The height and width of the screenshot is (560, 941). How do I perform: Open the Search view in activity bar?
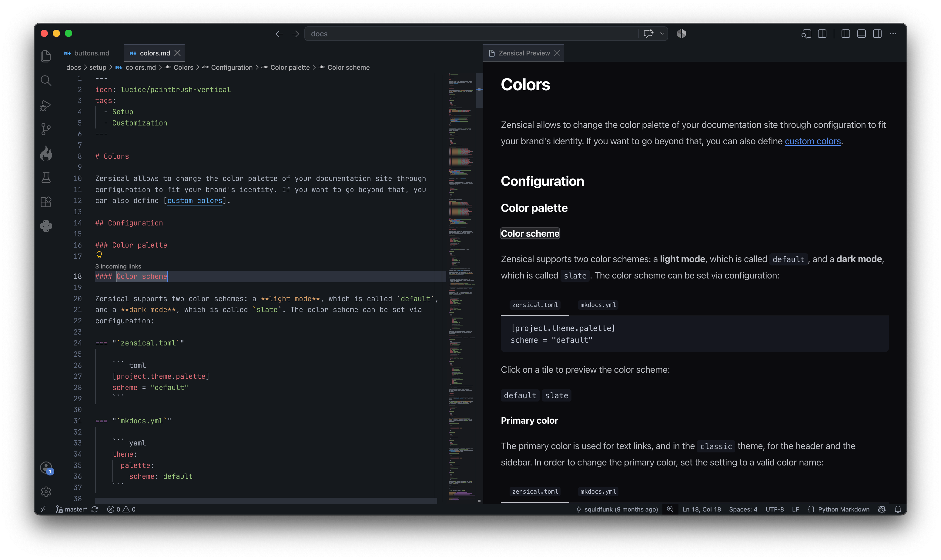pos(46,80)
